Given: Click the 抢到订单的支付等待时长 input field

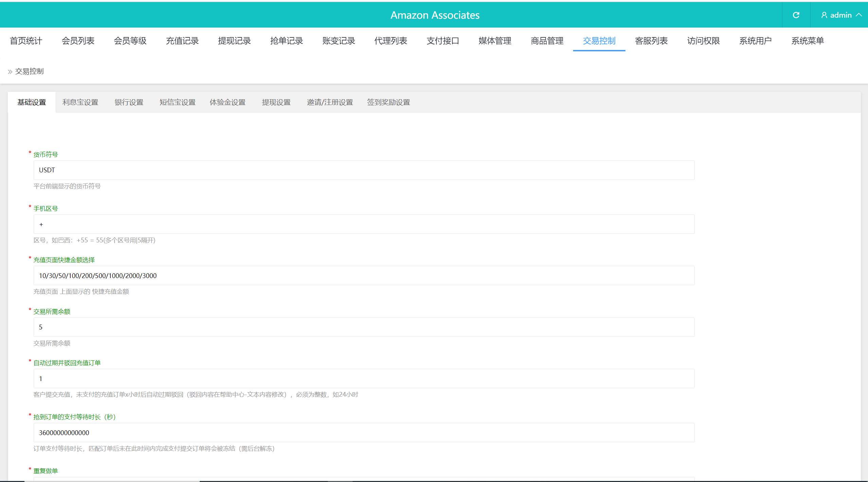Looking at the screenshot, I should (x=364, y=433).
